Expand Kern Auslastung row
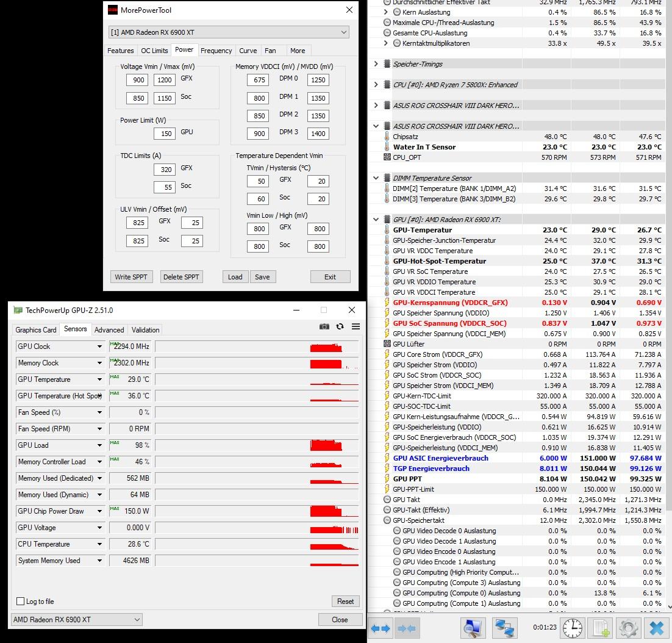The image size is (672, 643). tap(386, 12)
